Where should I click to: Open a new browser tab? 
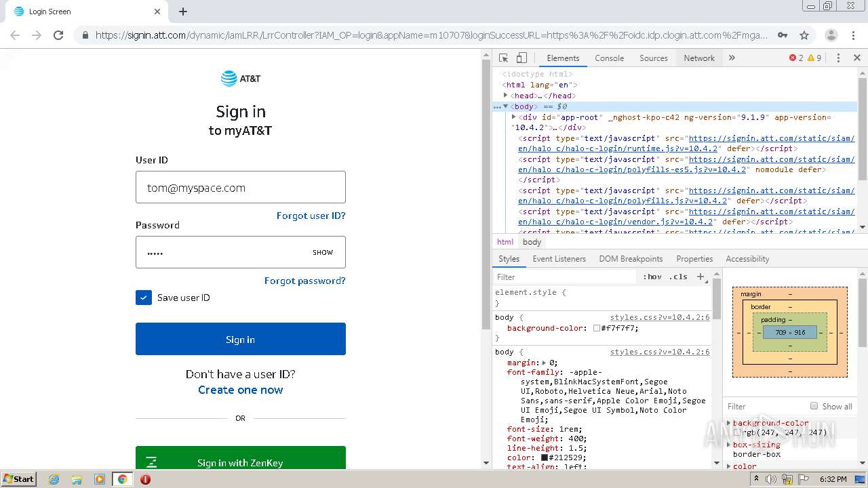click(x=183, y=12)
